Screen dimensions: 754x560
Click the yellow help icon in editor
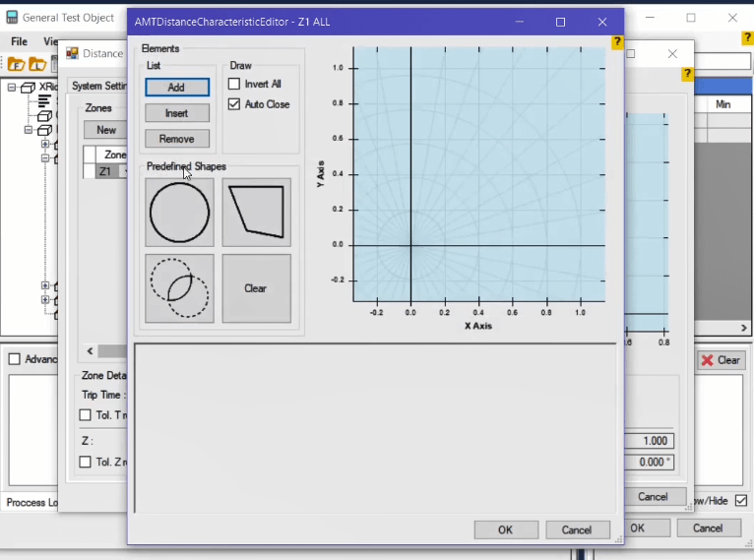[617, 42]
